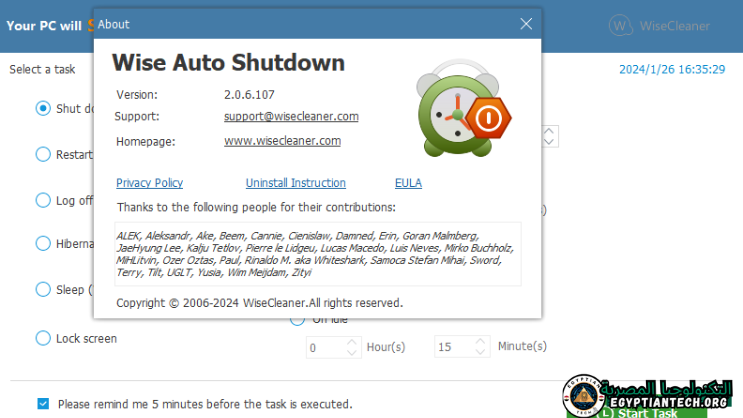Click the green Start Task button

click(x=652, y=410)
